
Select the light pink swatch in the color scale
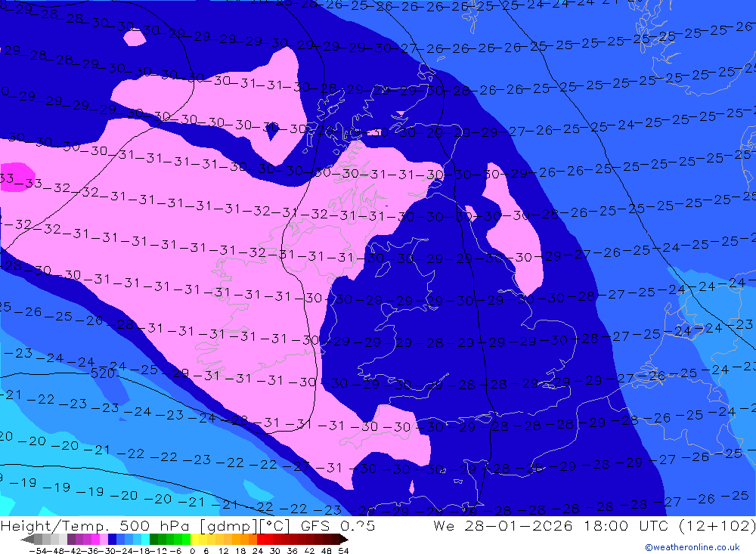click(104, 539)
